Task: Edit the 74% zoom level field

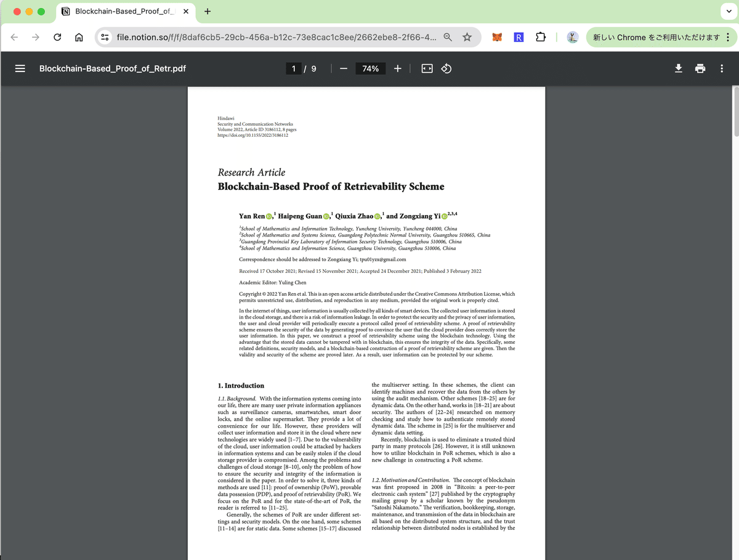Action: point(371,68)
